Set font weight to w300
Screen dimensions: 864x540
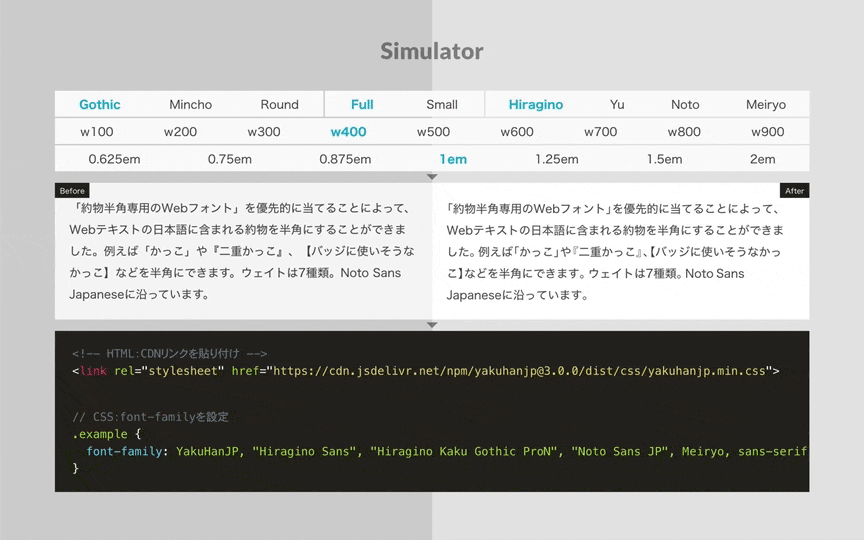pos(264,132)
